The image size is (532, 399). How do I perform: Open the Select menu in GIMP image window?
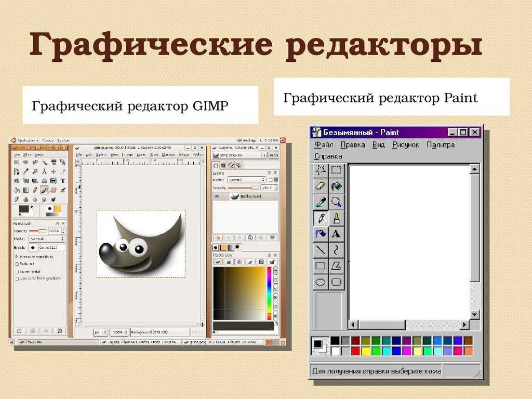101,154
